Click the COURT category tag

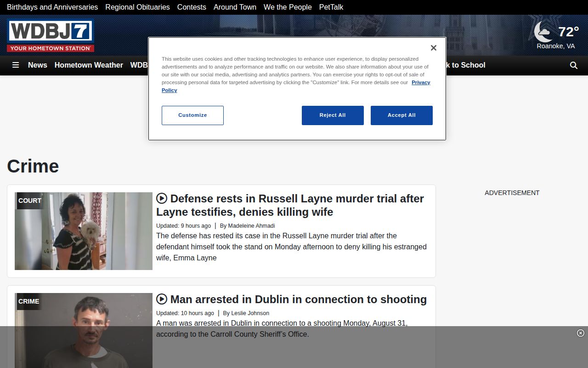tap(30, 201)
